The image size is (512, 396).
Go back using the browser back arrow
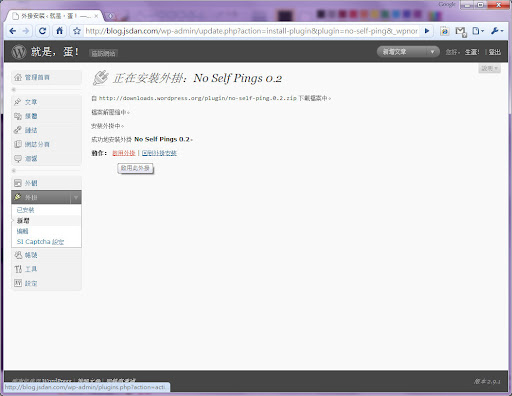(13, 31)
